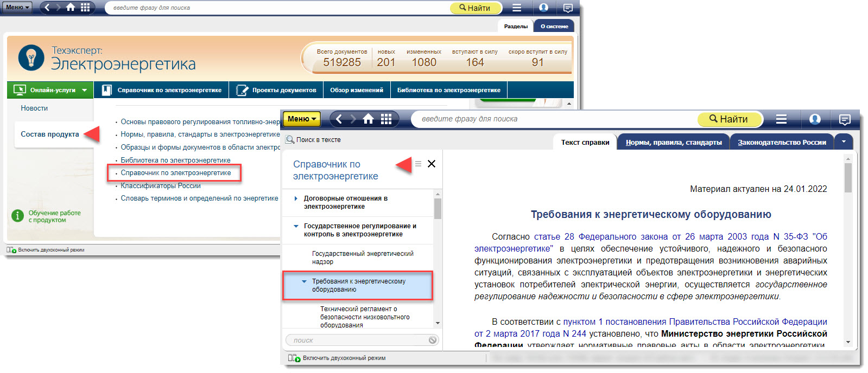Screen dimensions: 868x373
Task: Collapse Требования к энергетическому оборудованию node
Action: (x=304, y=281)
